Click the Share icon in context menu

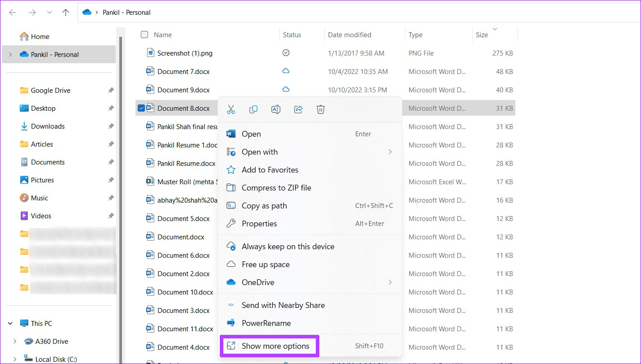point(298,109)
